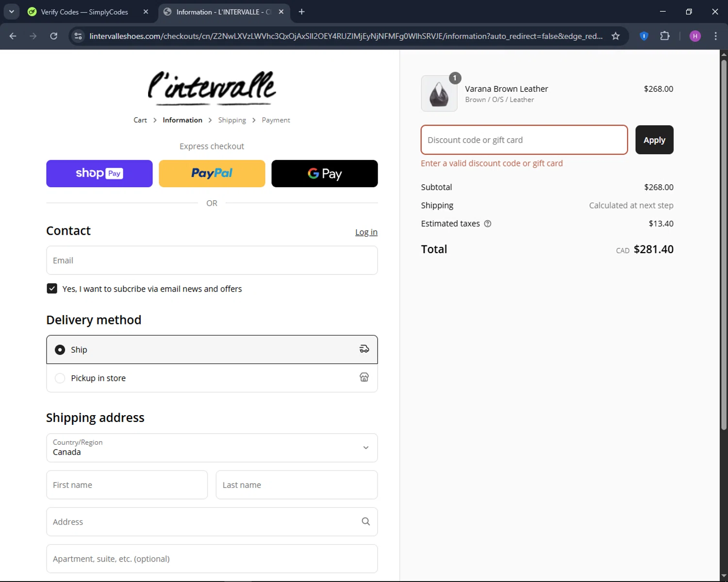Open the Country/Region dropdown
This screenshot has width=728, height=582.
[x=212, y=448]
